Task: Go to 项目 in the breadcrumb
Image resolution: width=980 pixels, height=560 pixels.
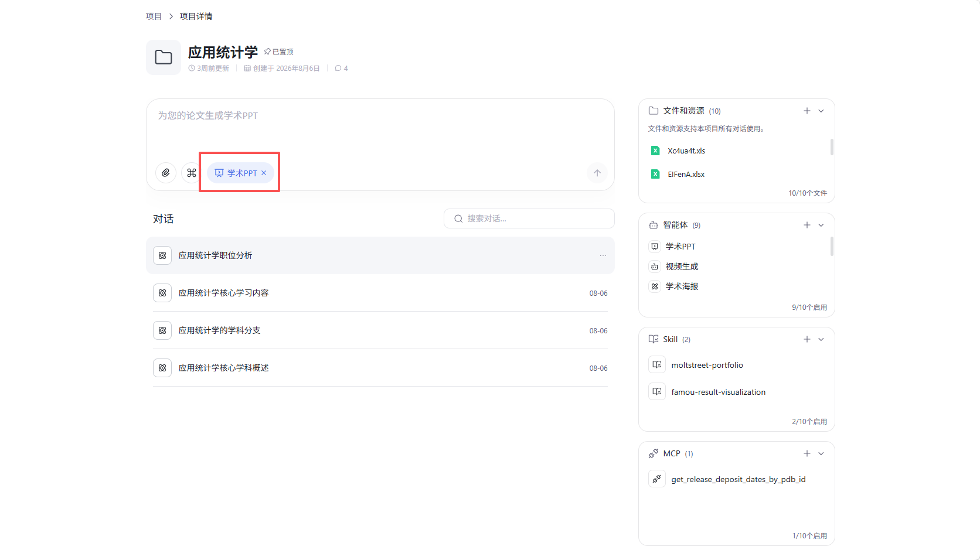Action: [x=154, y=16]
